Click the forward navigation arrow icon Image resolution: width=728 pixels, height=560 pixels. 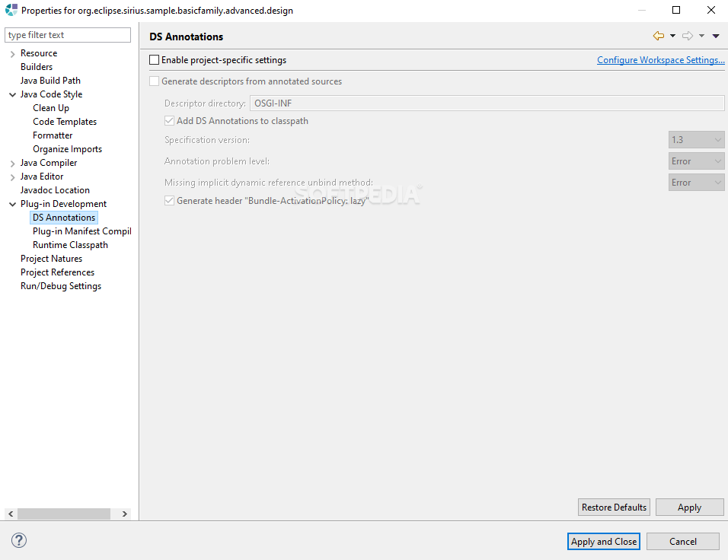(688, 35)
